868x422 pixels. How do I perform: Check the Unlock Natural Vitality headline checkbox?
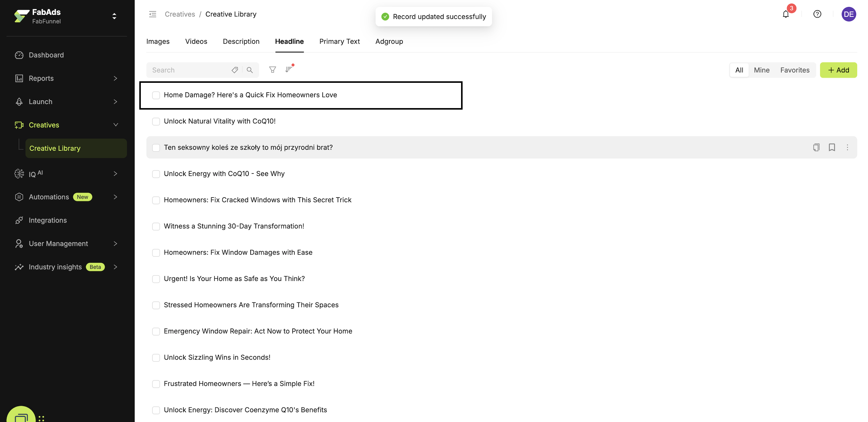[156, 121]
